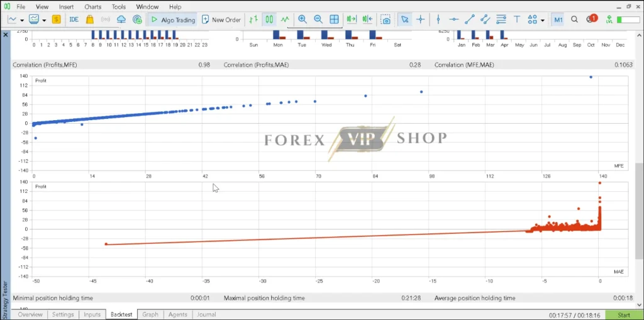Click the Correlation (Profits,MFE) value 0.98
Screen dimensions: 644x320
[204, 65]
